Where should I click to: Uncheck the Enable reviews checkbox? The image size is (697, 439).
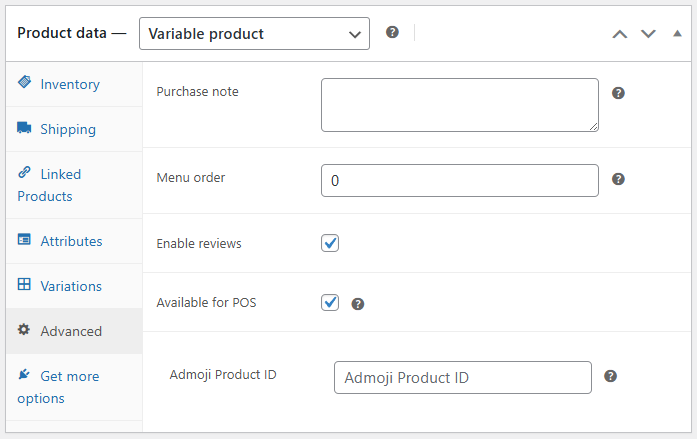330,243
